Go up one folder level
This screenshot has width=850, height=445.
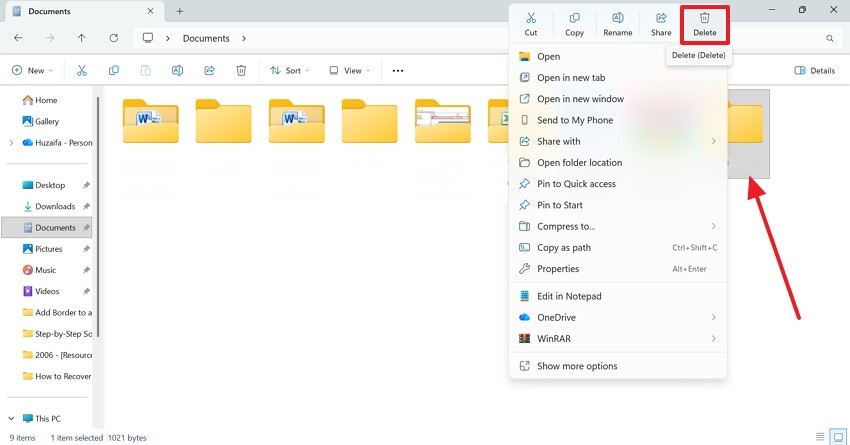(81, 38)
